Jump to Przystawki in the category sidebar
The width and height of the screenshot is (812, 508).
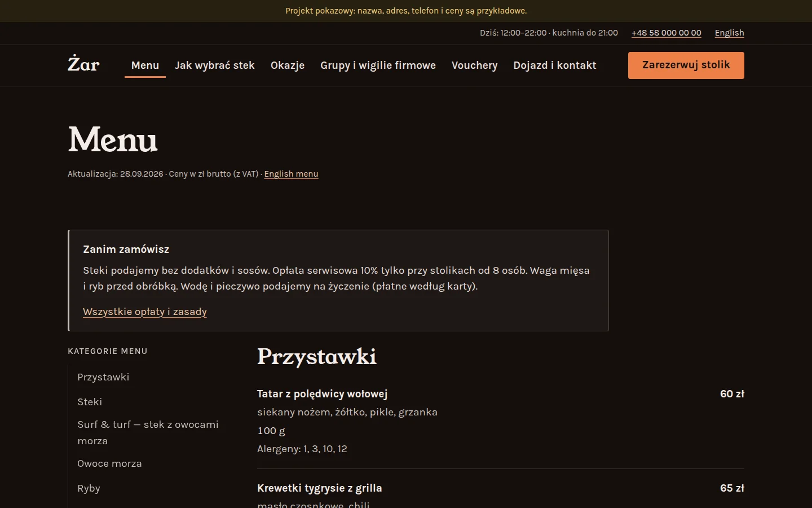[103, 377]
